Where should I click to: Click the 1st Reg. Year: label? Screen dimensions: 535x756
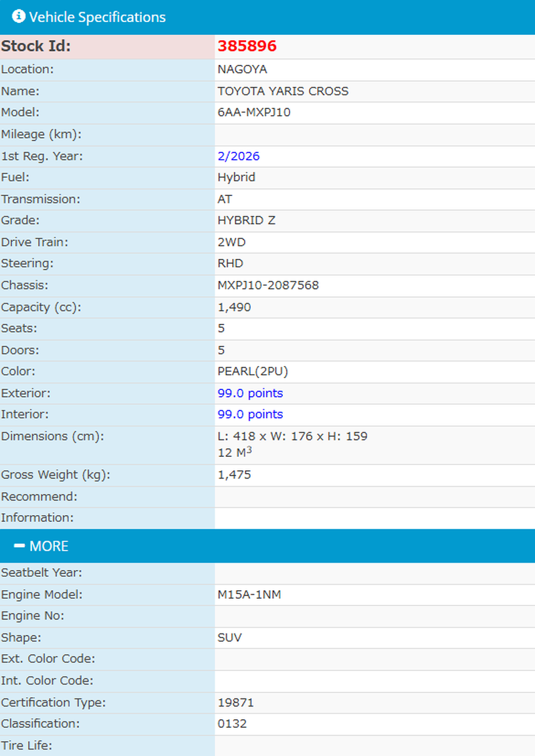(42, 156)
